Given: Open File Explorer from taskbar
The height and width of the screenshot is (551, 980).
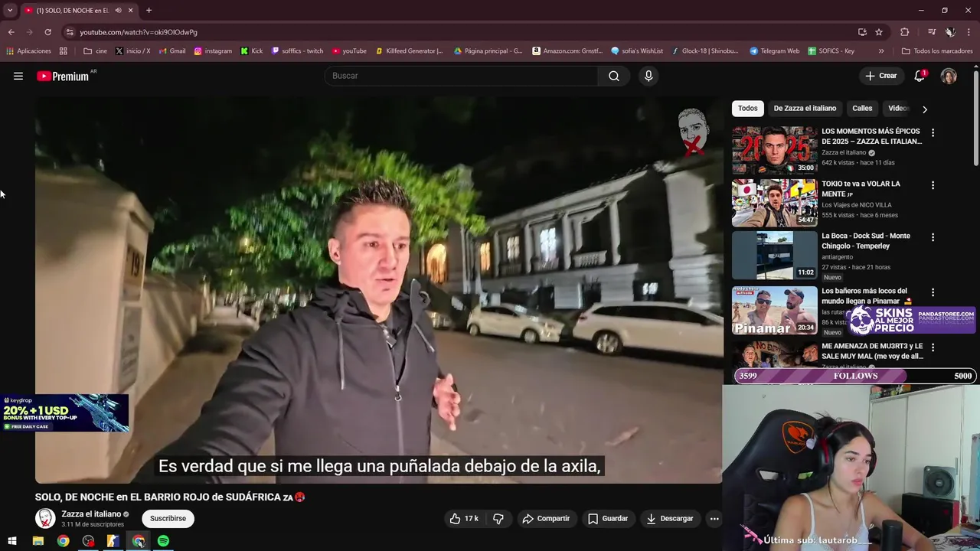Looking at the screenshot, I should click(x=38, y=541).
